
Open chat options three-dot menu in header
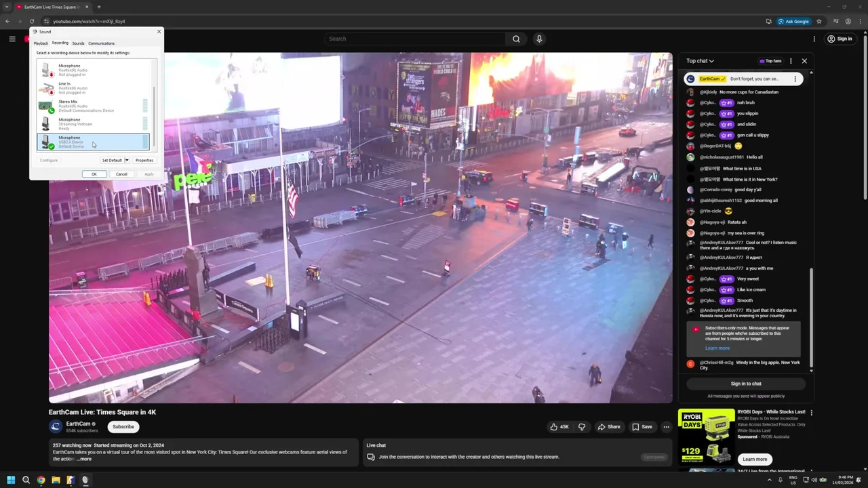(x=790, y=61)
